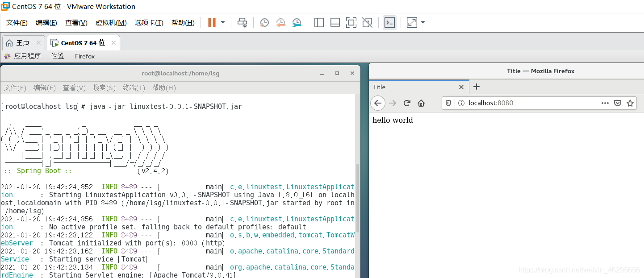The image size is (644, 278).
Task: Click the hello world page text
Action: click(393, 120)
